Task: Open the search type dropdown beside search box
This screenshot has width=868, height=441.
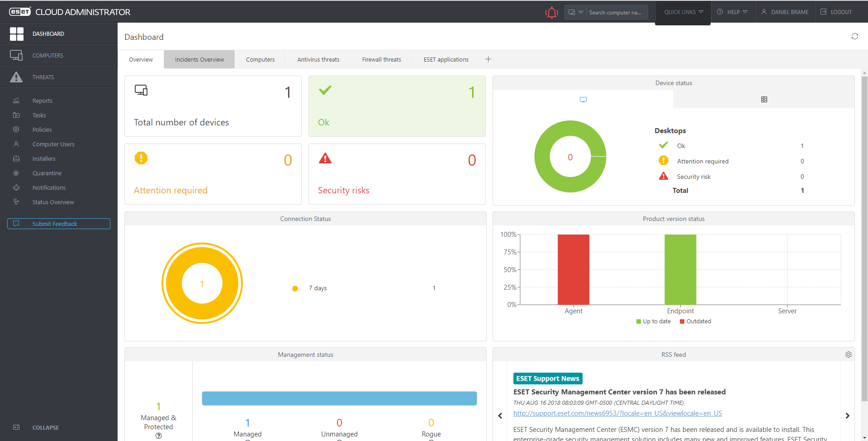Action: click(575, 12)
